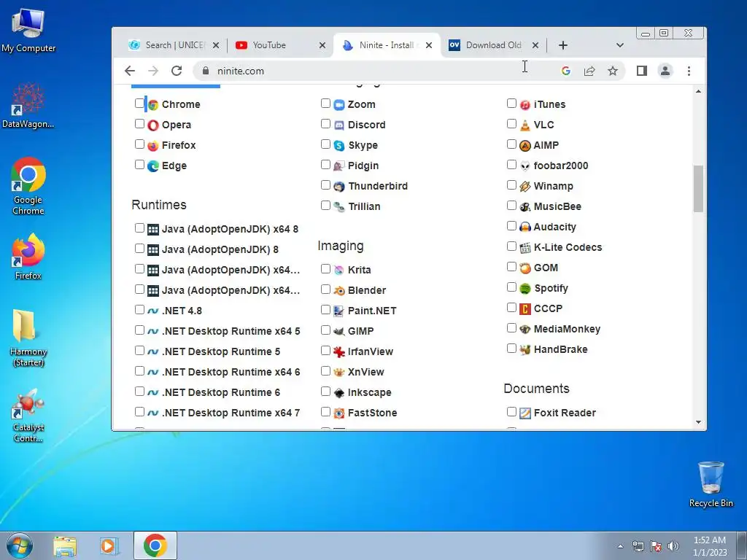Screen dimensions: 747x560
Task: Select the .NET 4.8 checkbox
Action: (139, 309)
